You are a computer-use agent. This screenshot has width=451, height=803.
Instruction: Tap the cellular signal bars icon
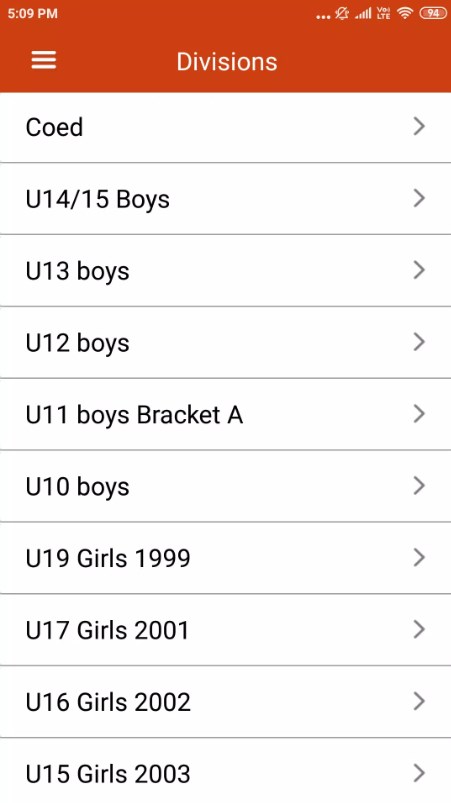[x=363, y=14]
